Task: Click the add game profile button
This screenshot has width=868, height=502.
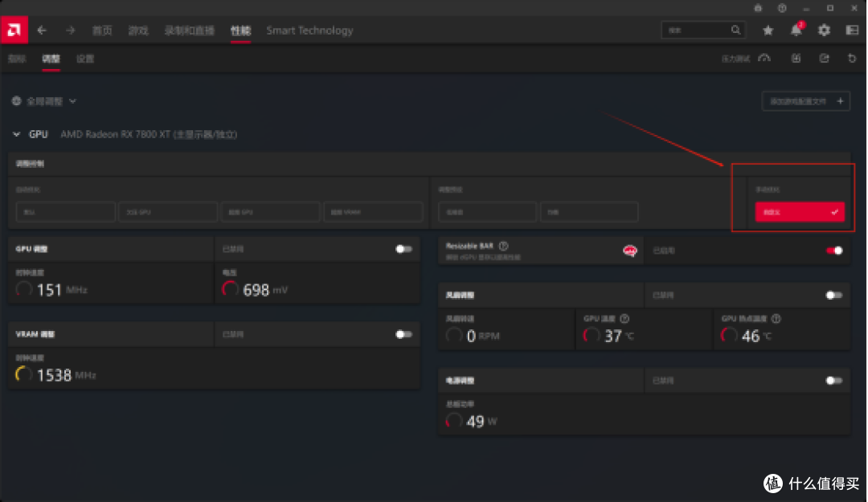Action: [805, 101]
